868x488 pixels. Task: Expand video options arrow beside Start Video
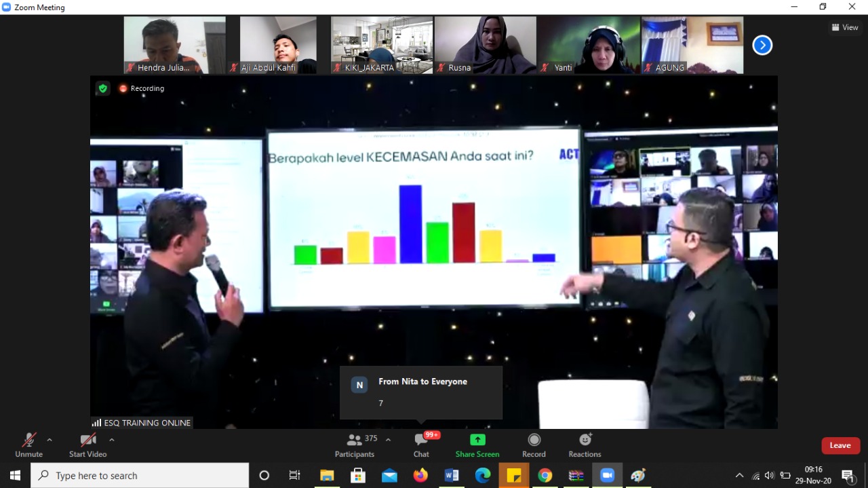click(112, 440)
